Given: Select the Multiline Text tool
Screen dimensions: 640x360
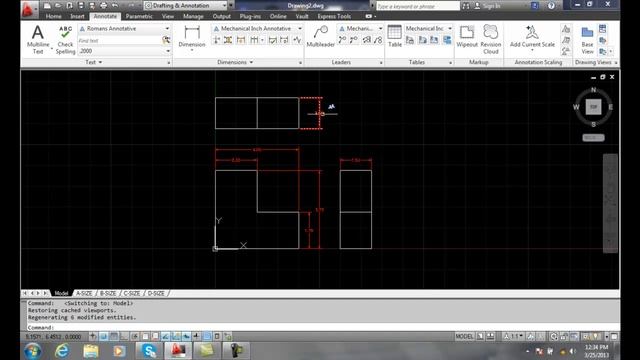Looking at the screenshot, I should (x=38, y=39).
